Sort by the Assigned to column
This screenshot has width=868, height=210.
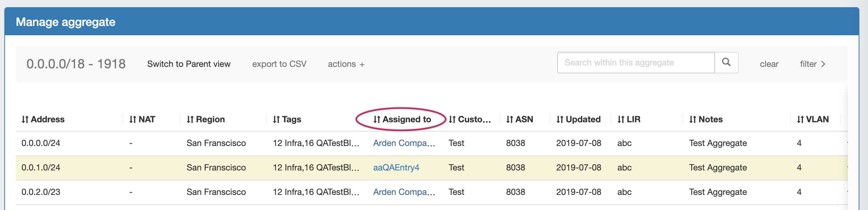click(x=402, y=119)
